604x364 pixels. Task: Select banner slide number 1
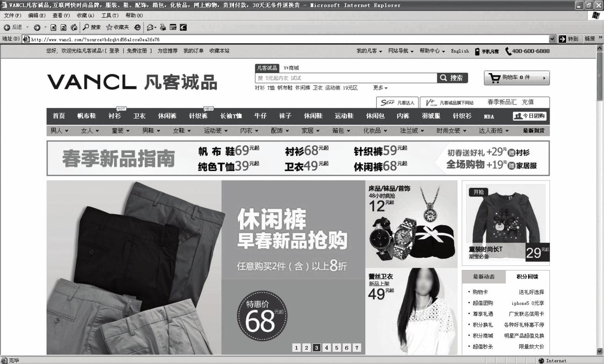coord(296,347)
